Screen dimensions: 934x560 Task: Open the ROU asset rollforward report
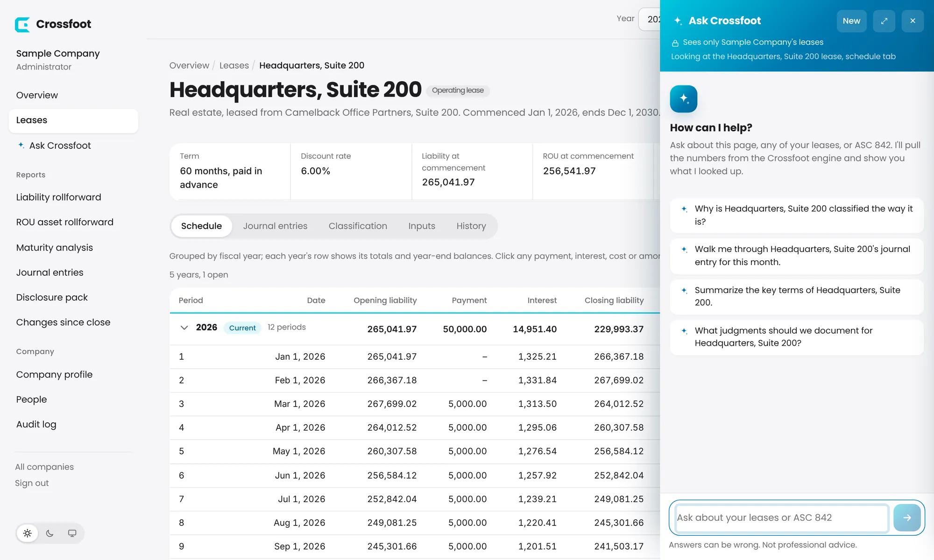[64, 222]
